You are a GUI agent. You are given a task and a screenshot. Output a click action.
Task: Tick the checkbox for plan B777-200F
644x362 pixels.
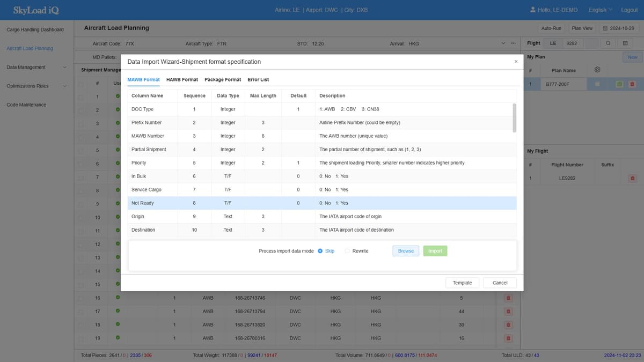597,84
